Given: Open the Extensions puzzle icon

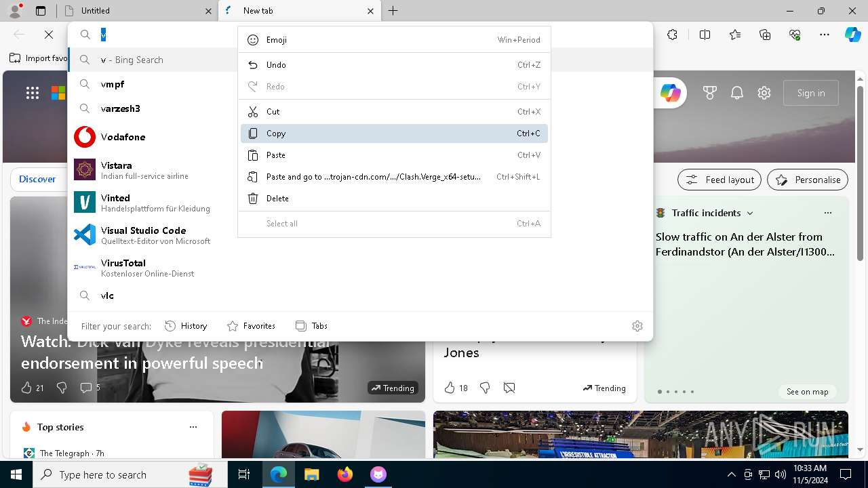Looking at the screenshot, I should tap(672, 35).
